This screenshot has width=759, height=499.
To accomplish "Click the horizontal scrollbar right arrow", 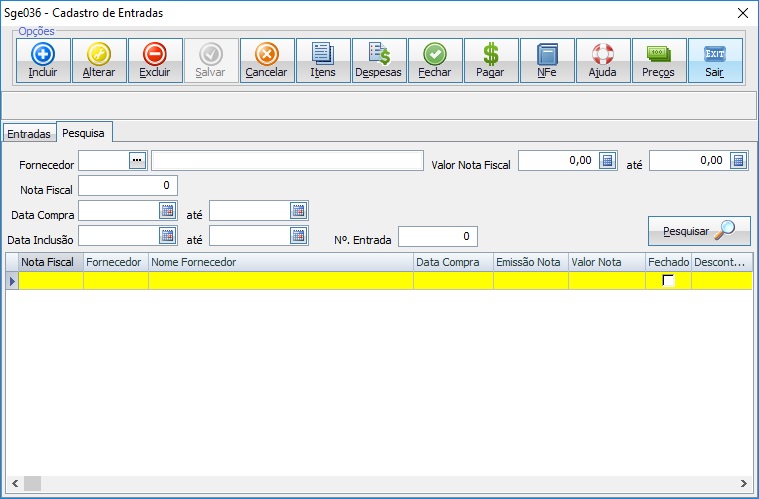I will (744, 483).
